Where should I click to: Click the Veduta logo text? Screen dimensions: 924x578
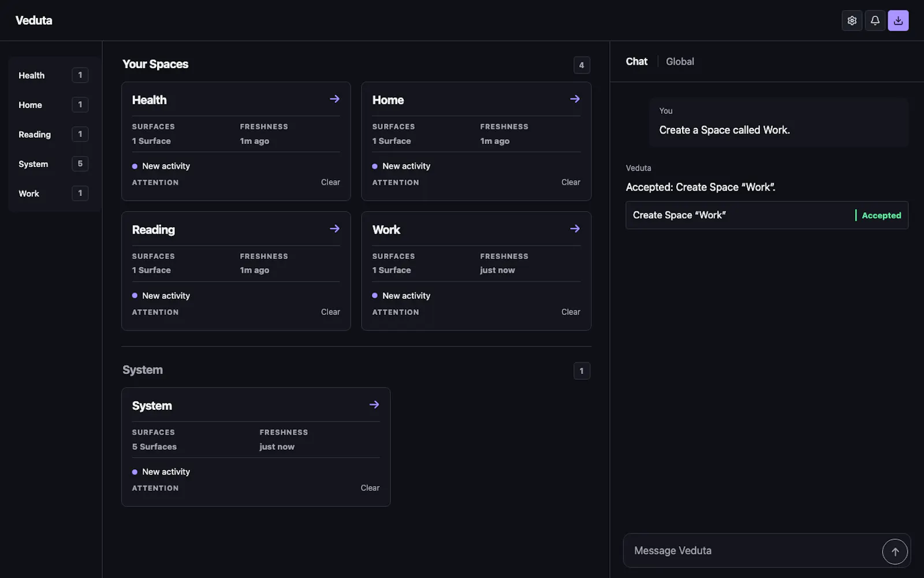(33, 20)
